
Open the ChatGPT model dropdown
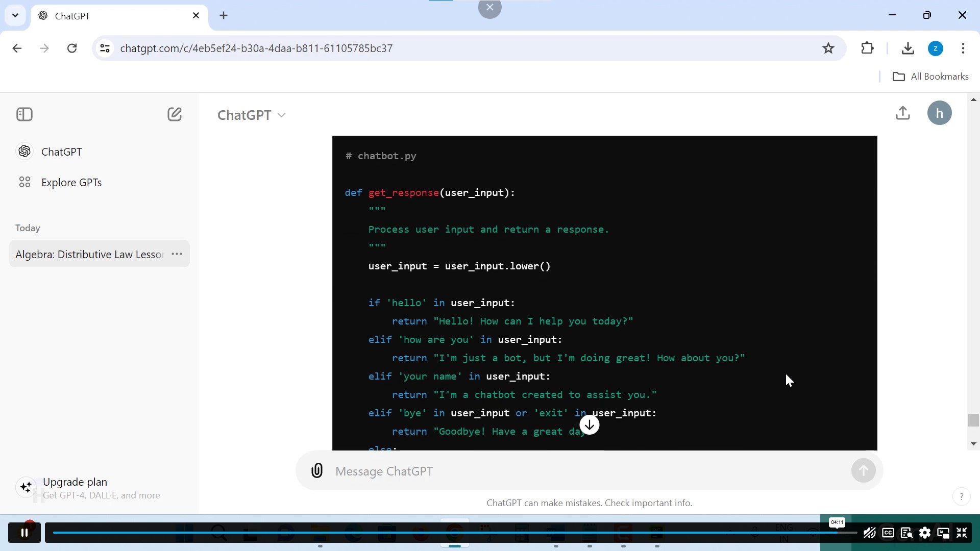pos(252,115)
